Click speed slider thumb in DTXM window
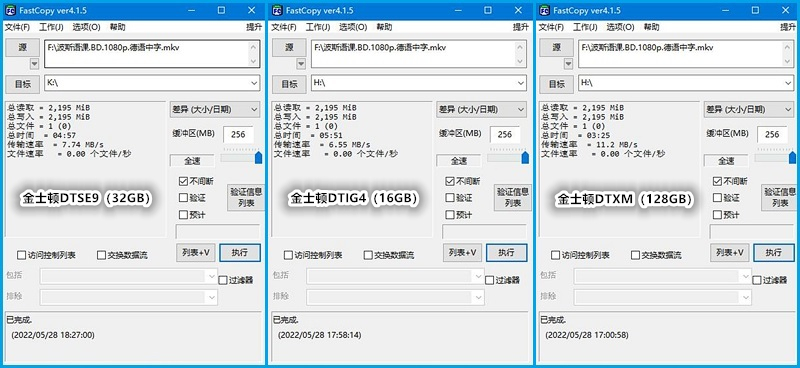The width and height of the screenshot is (800, 368). pos(792,157)
